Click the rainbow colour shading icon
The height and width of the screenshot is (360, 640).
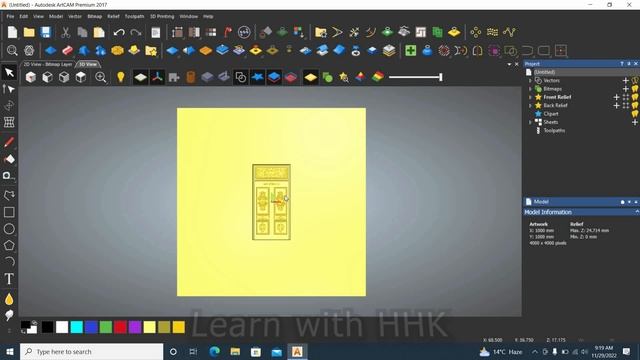tap(378, 76)
